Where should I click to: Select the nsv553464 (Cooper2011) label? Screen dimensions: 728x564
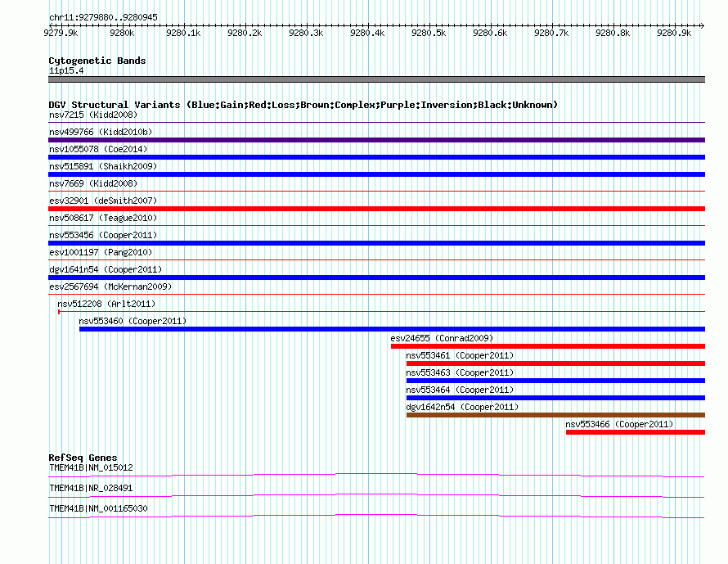pyautogui.click(x=460, y=390)
